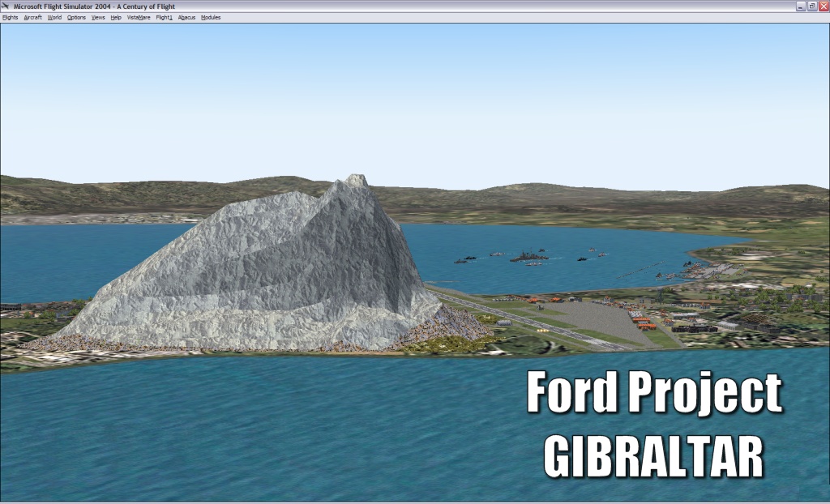Open the Views menu
Viewport: 830px width, 504px height.
pyautogui.click(x=98, y=18)
